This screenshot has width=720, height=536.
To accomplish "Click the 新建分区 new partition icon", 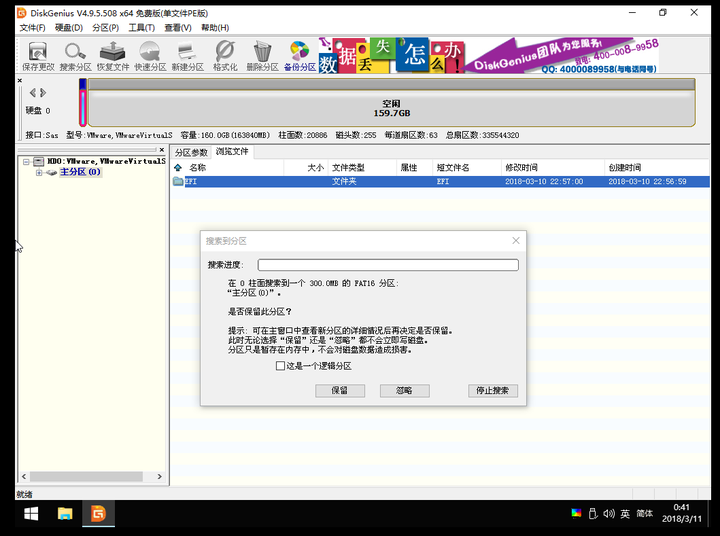I will point(187,56).
